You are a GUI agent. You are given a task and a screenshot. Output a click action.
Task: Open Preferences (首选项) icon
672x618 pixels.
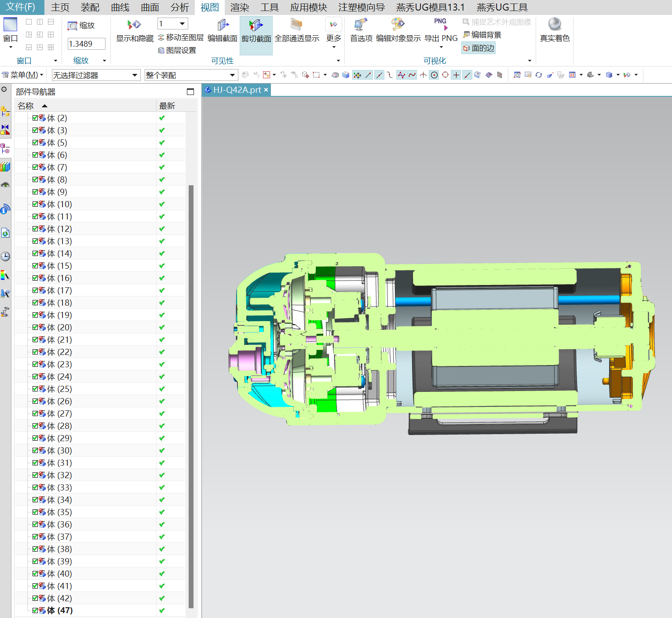pos(361,25)
